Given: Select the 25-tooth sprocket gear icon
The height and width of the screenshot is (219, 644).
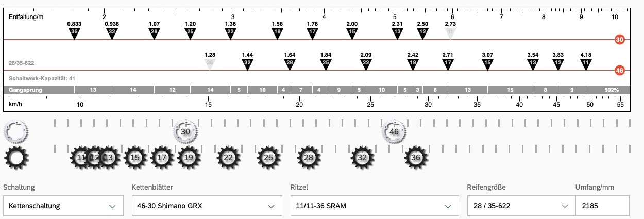Looking at the screenshot, I should point(268,158).
